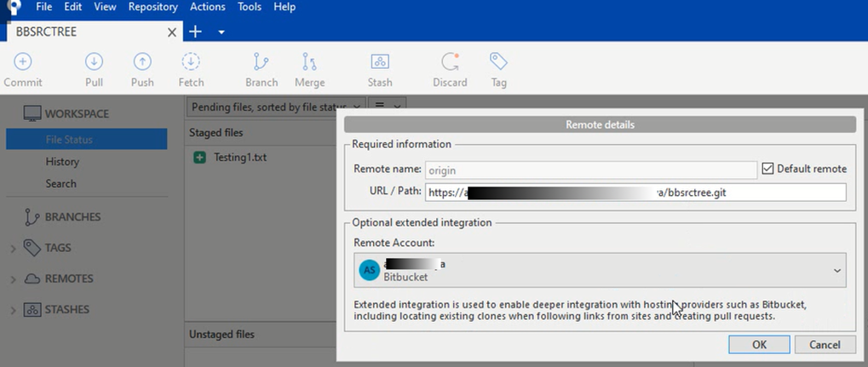Image resolution: width=868 pixels, height=367 pixels.
Task: Click the Push toolbar icon
Action: point(142,62)
